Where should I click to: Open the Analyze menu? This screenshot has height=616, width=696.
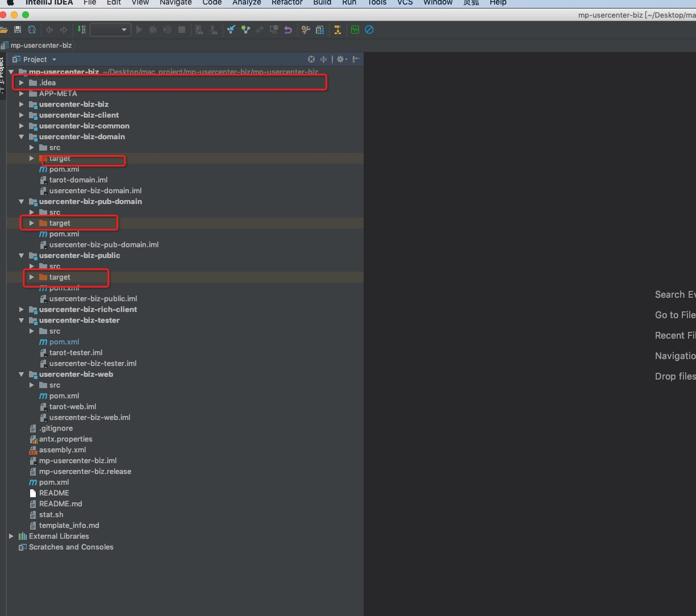coord(247,2)
